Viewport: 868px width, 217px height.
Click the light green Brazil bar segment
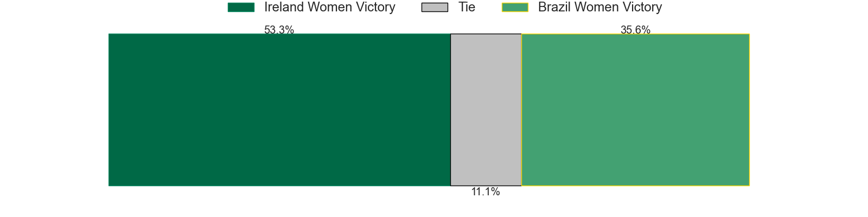635,110
